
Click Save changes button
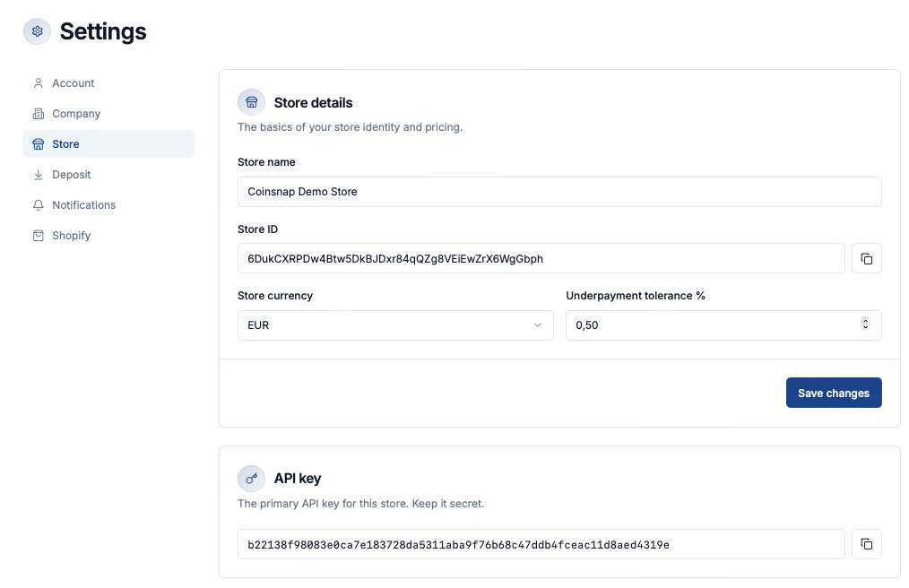point(834,393)
